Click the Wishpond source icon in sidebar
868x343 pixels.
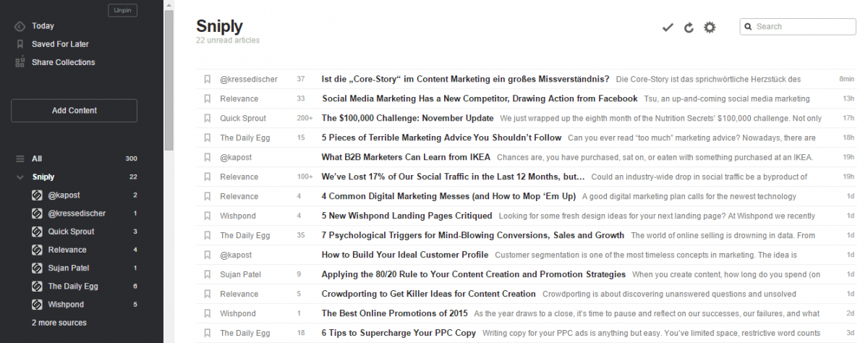point(38,305)
